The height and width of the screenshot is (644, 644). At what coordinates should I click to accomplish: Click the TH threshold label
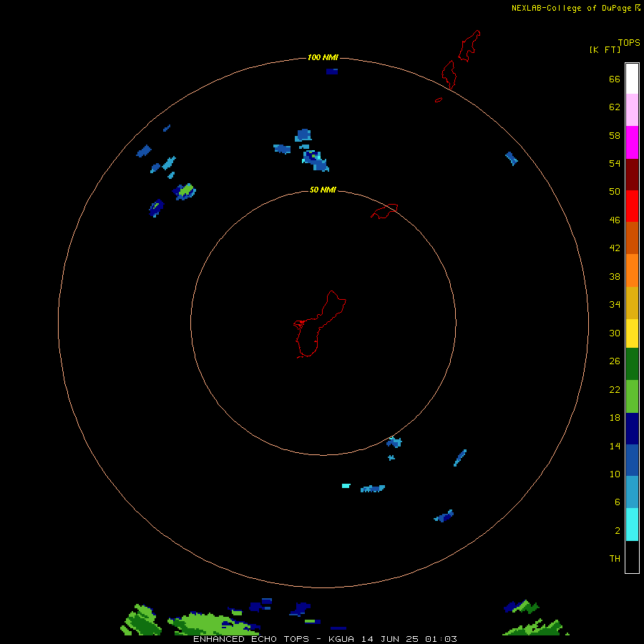615,559
